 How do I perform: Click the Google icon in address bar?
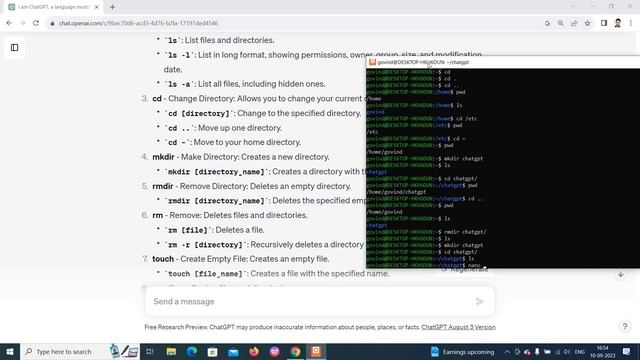click(x=547, y=23)
